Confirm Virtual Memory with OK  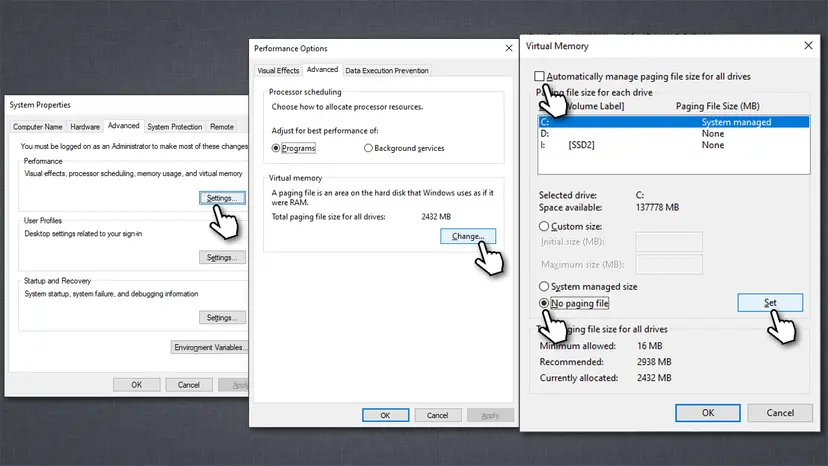click(x=708, y=413)
